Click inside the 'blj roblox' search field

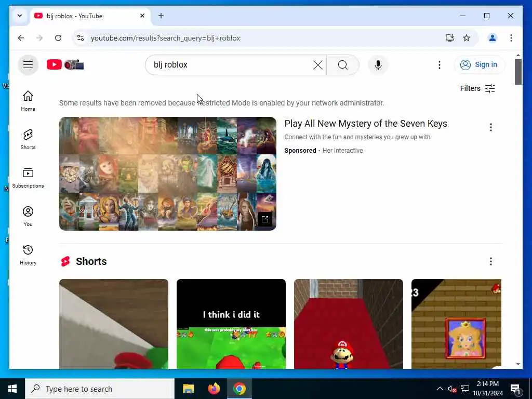[x=231, y=65]
